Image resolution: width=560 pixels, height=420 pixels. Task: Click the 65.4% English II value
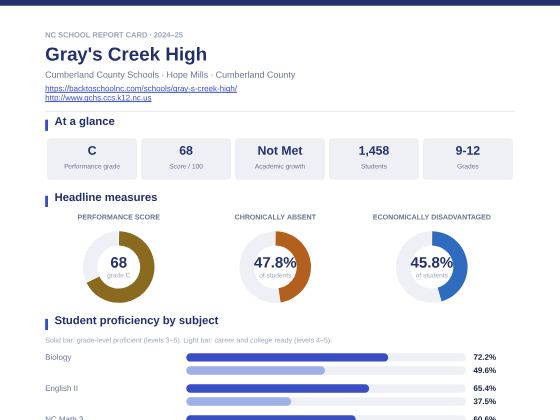484,388
